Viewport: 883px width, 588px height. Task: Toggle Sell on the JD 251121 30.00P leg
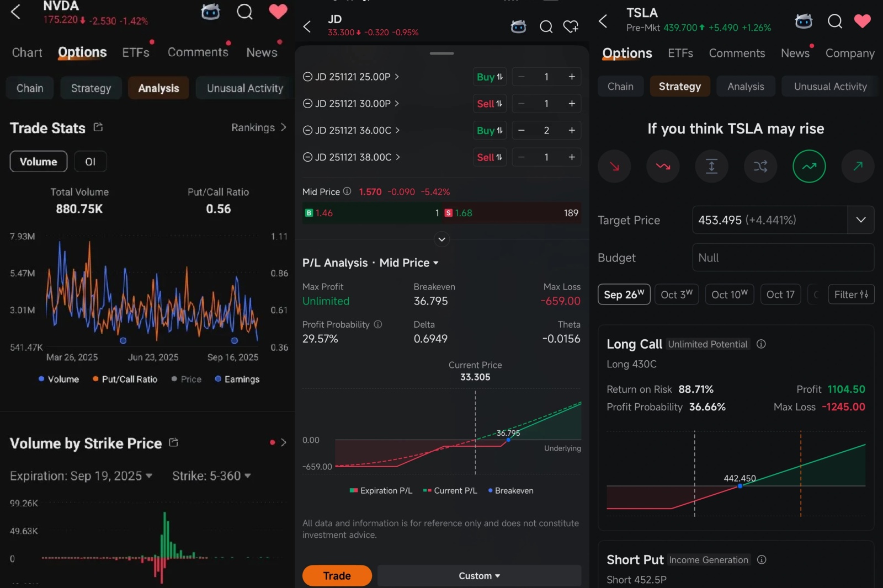489,103
